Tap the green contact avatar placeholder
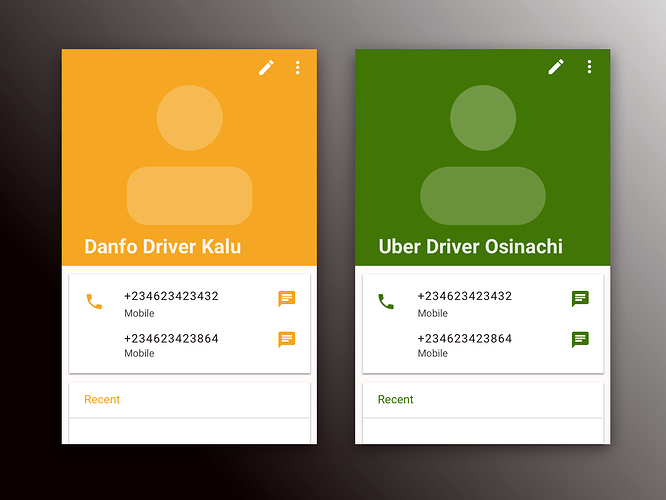This screenshot has width=666, height=500. point(483,155)
